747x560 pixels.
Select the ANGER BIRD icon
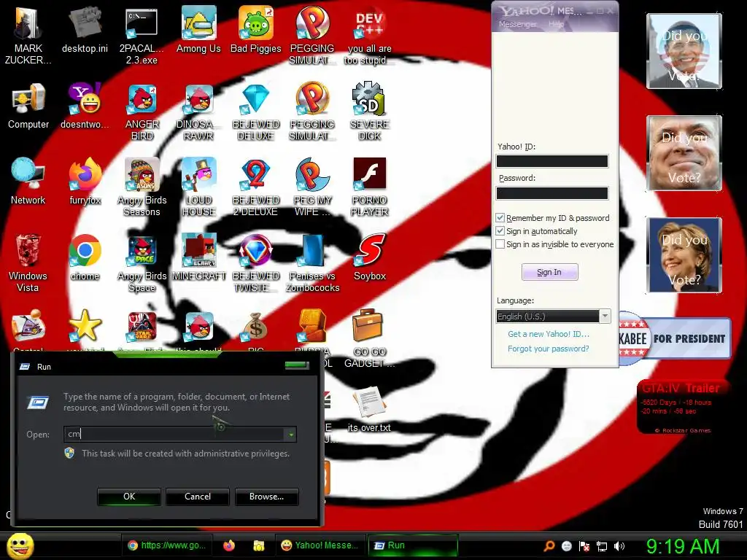[142, 112]
